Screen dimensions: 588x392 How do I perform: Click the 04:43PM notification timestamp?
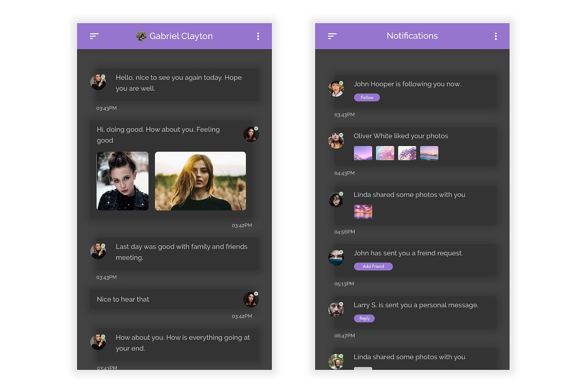(344, 173)
